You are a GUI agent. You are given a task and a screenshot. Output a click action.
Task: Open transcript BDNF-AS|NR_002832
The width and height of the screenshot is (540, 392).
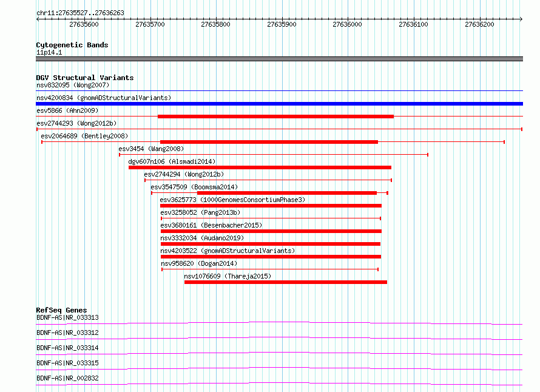coord(67,378)
